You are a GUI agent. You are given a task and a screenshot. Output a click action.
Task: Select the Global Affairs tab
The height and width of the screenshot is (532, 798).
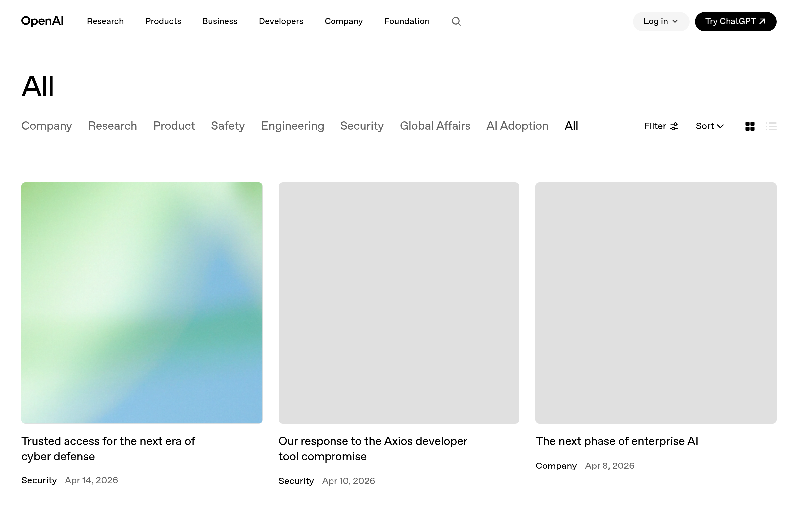click(x=435, y=126)
